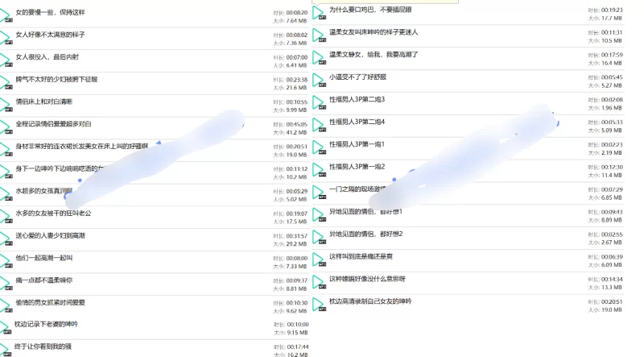Play the MP3 lasting 00:19:07

tap(6, 216)
